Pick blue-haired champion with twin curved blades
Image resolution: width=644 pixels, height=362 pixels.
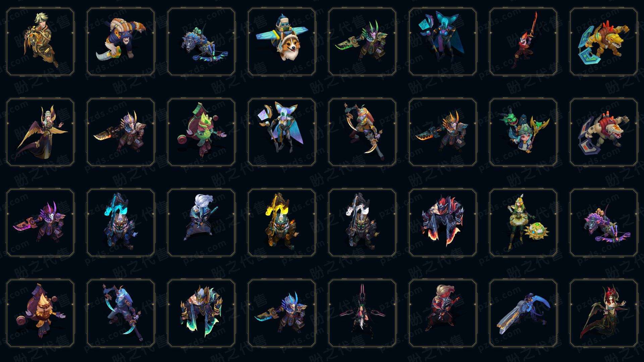(x=121, y=313)
